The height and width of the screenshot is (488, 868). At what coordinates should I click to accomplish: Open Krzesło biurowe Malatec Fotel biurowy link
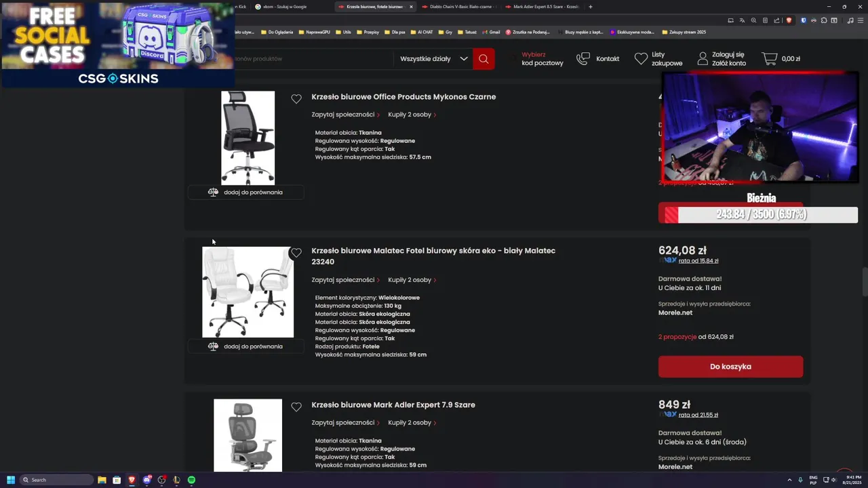pyautogui.click(x=433, y=256)
